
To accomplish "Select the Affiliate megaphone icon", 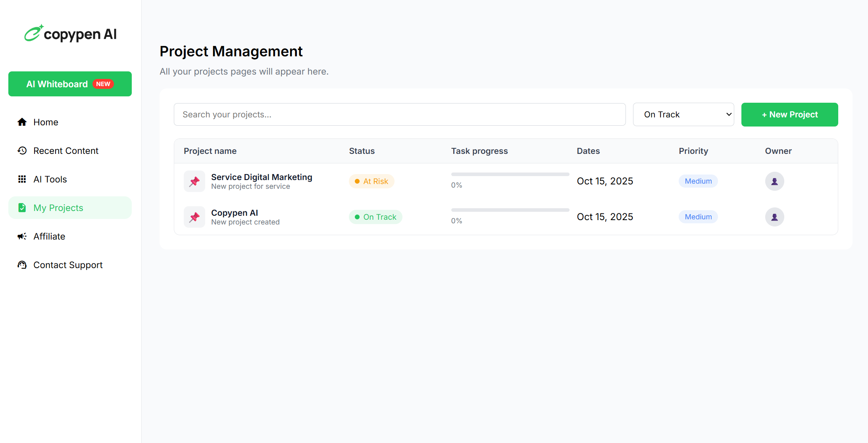I will pyautogui.click(x=22, y=236).
